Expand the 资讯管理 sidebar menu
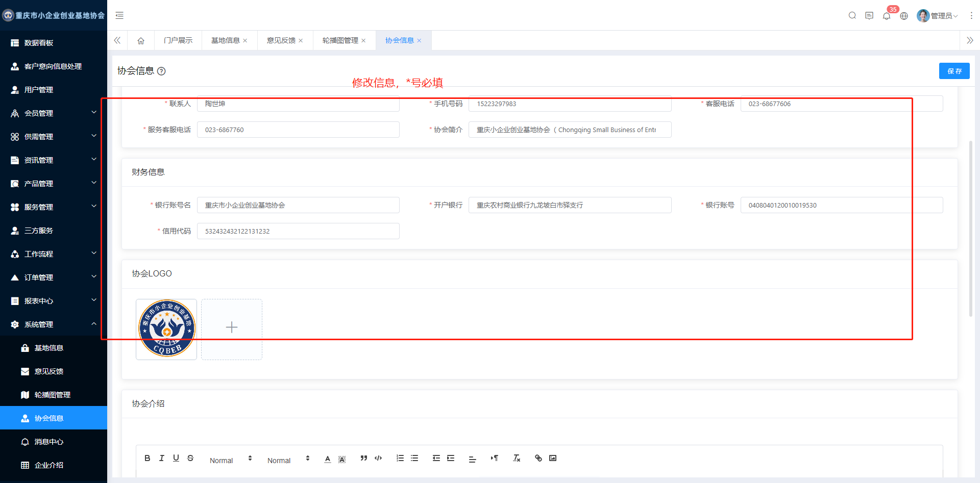Image resolution: width=980 pixels, height=483 pixels. tap(54, 160)
